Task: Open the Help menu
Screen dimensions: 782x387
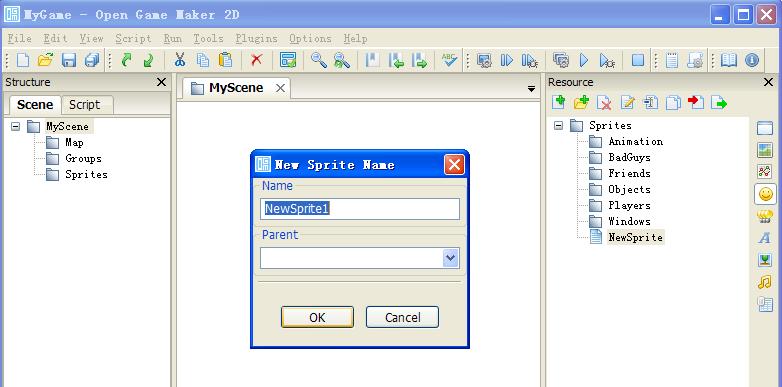Action: 356,38
